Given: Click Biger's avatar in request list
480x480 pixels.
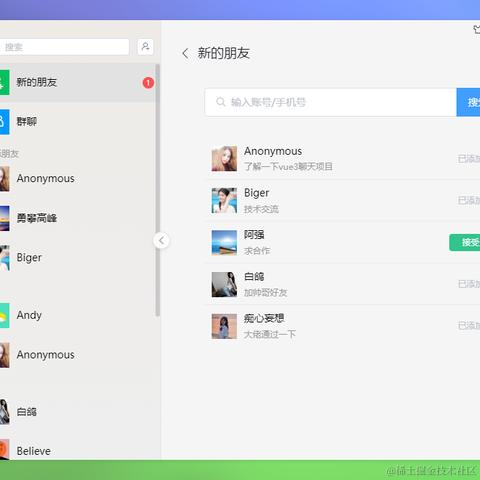Looking at the screenshot, I should 224,200.
